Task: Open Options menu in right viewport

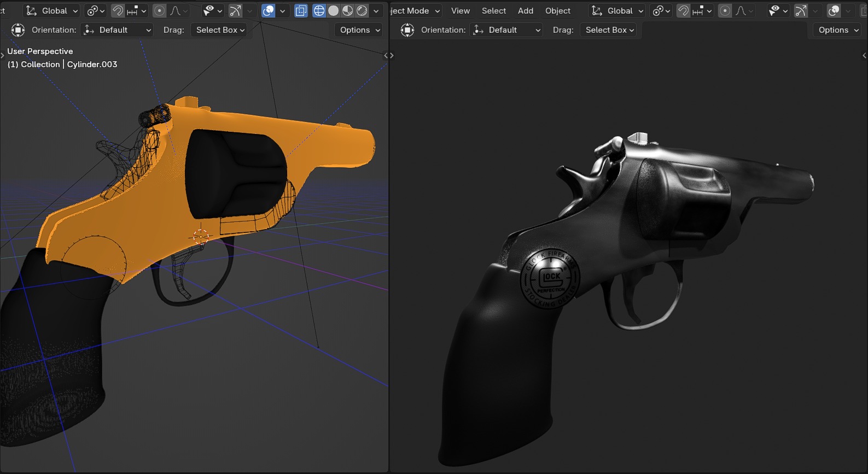Action: click(837, 30)
